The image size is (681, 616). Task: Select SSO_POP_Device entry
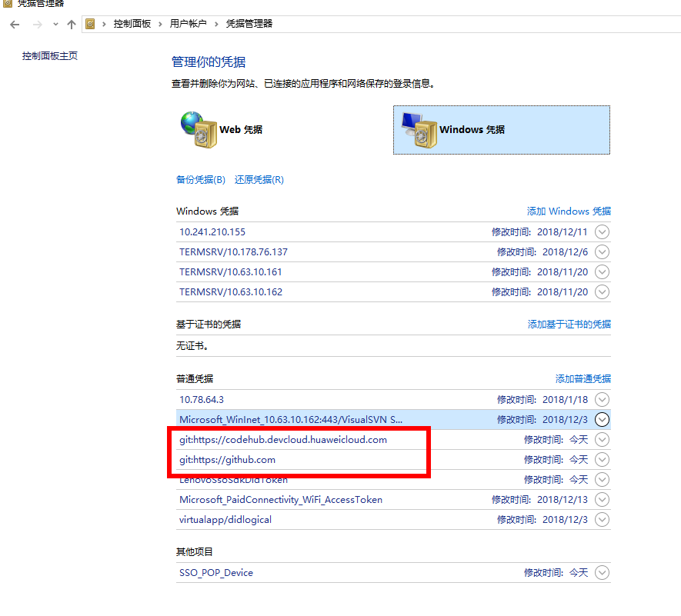tap(393, 573)
